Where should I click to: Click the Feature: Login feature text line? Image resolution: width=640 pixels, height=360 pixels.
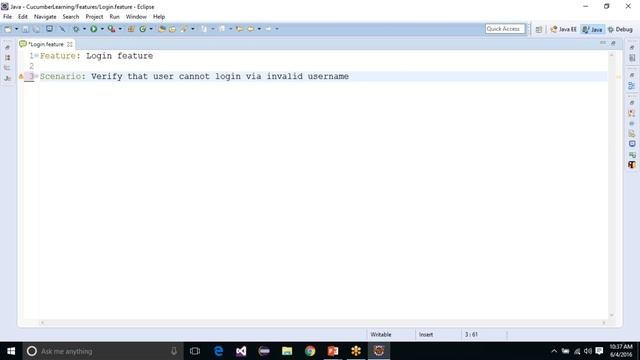coord(96,56)
